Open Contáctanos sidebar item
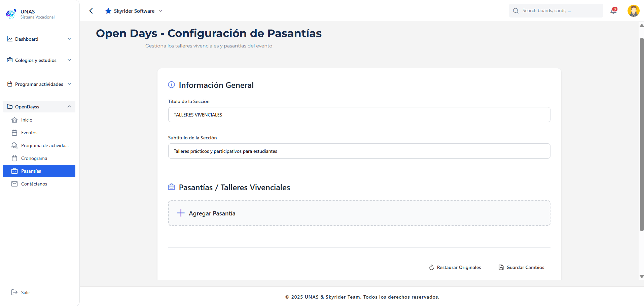This screenshot has height=306, width=644. pos(34,184)
